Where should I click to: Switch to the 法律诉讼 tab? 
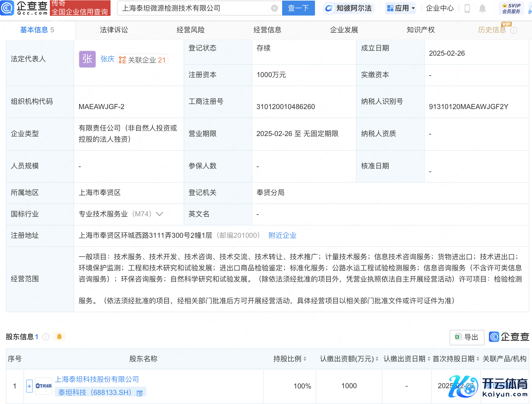(x=114, y=30)
